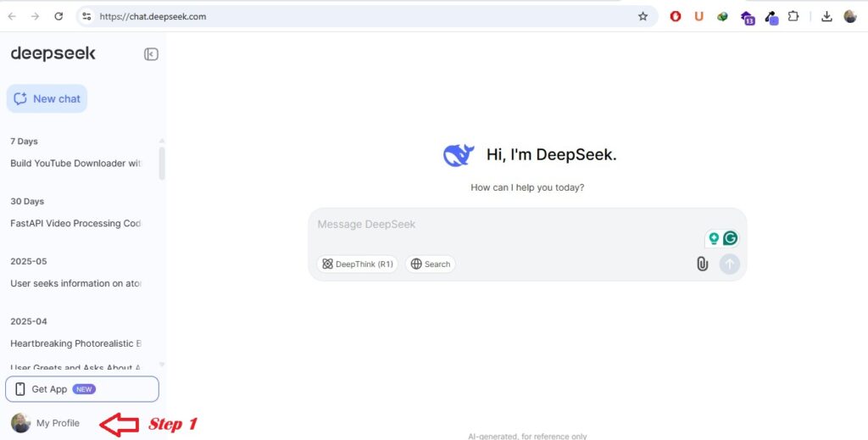
Task: Open the extension with 13 badge
Action: tap(748, 18)
